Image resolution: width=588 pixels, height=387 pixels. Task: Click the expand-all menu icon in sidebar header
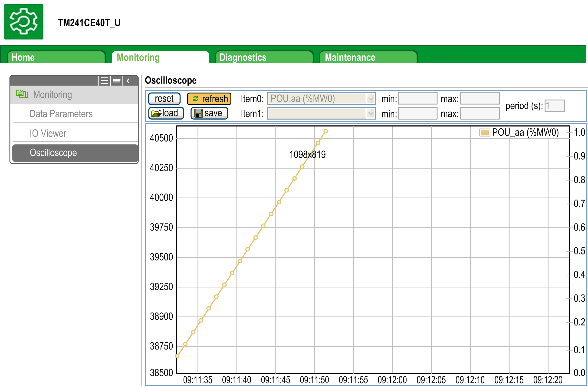point(104,81)
